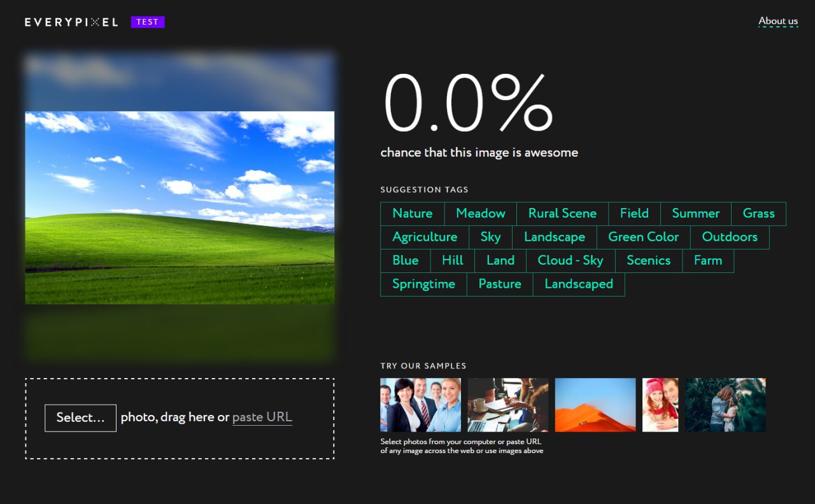Screen dimensions: 815x504
Task: Click the Everypixel logo
Action: pyautogui.click(x=71, y=22)
